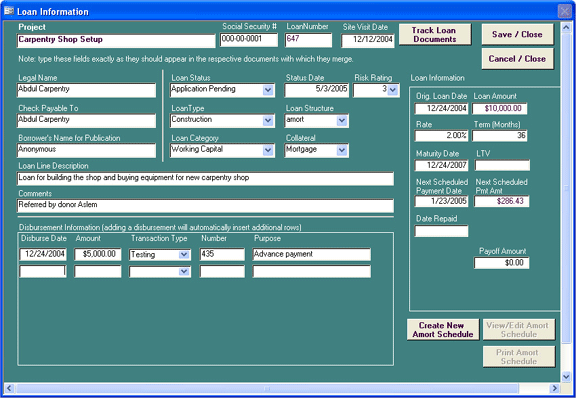Click the Loan Information window title icon
576x398 pixels.
[9, 11]
